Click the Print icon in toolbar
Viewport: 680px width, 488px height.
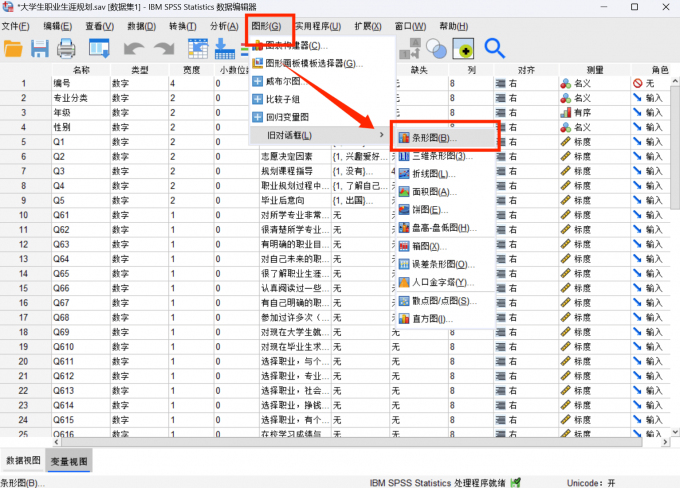(x=66, y=49)
